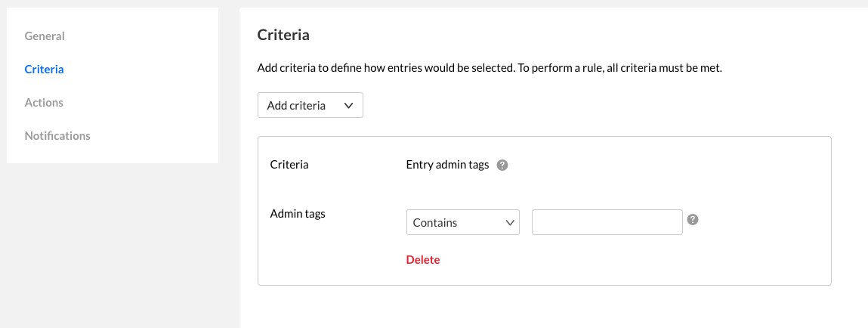Click the chevron arrow on Add criteria
The width and height of the screenshot is (868, 328).
coord(348,106)
